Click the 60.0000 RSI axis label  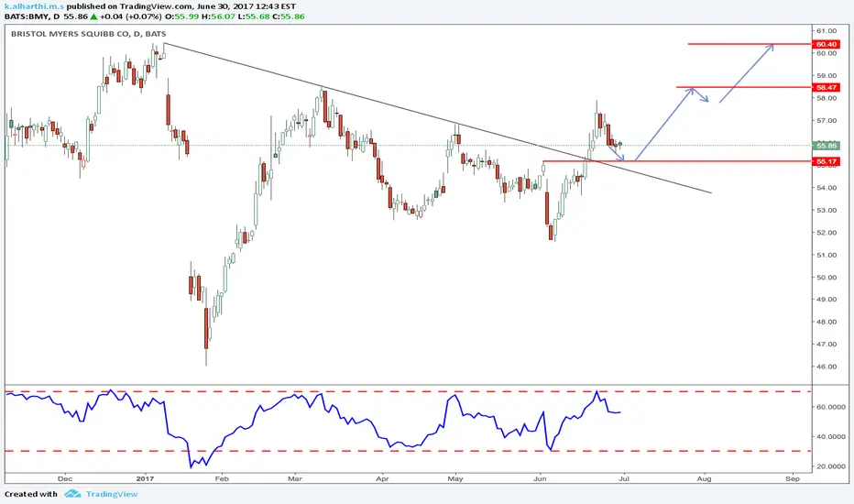(830, 407)
